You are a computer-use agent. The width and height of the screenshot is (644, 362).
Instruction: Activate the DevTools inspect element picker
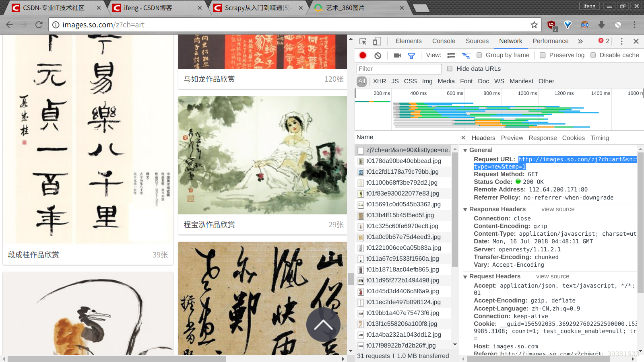pos(363,41)
